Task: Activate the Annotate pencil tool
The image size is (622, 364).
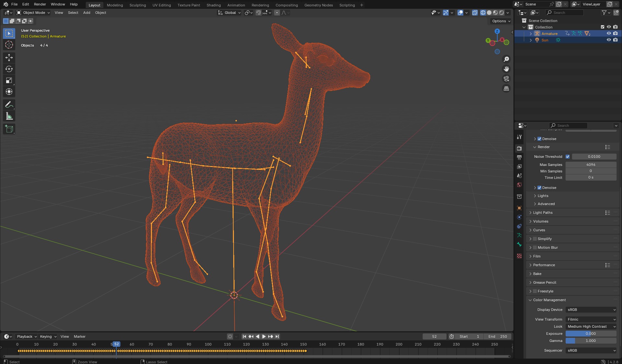Action: [9, 105]
